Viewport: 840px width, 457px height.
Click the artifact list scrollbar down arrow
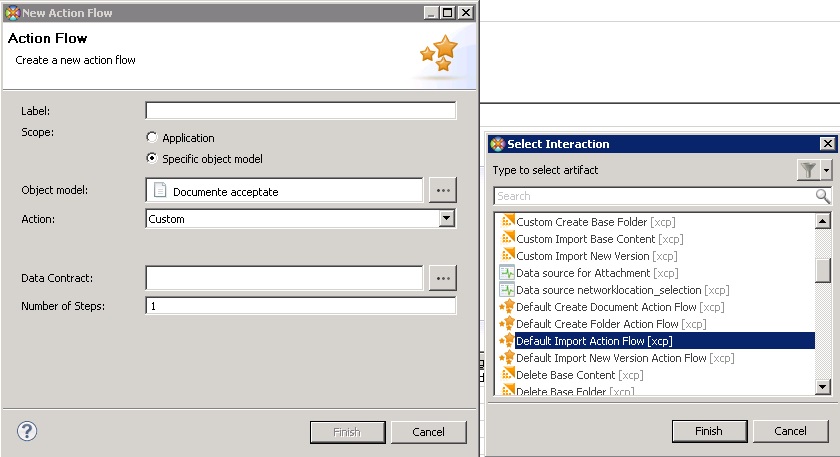tap(822, 386)
